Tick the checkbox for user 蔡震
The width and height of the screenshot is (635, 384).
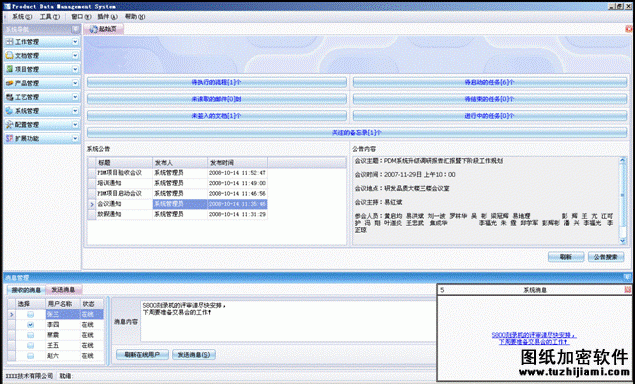(30, 335)
